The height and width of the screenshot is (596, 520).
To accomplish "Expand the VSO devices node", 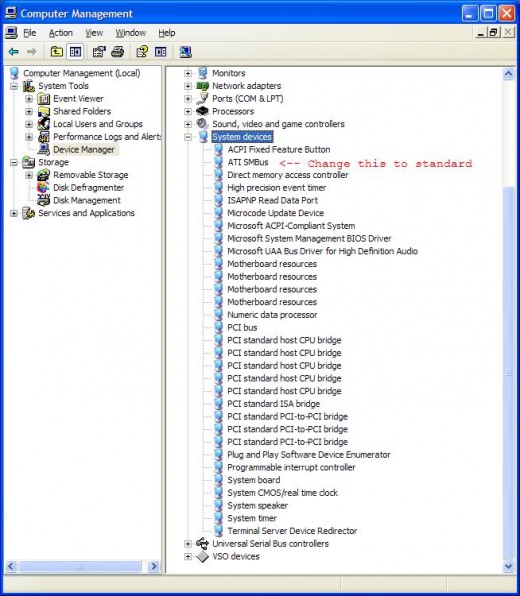I will (188, 556).
